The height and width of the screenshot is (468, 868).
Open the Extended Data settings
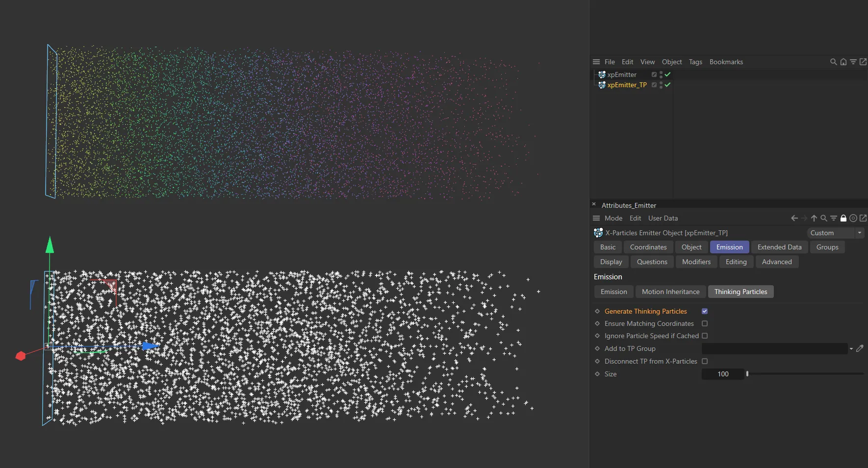coord(779,247)
